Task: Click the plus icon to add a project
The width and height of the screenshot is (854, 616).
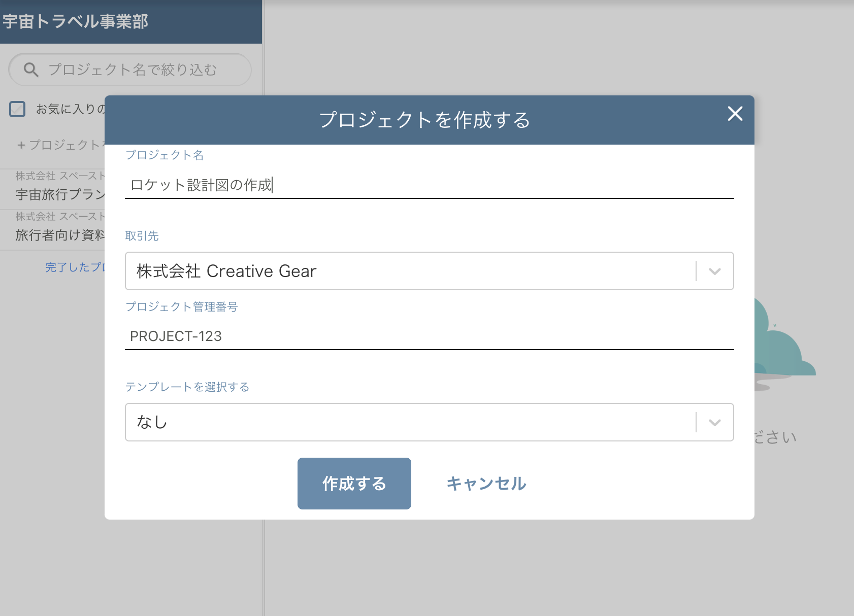Action: click(20, 146)
